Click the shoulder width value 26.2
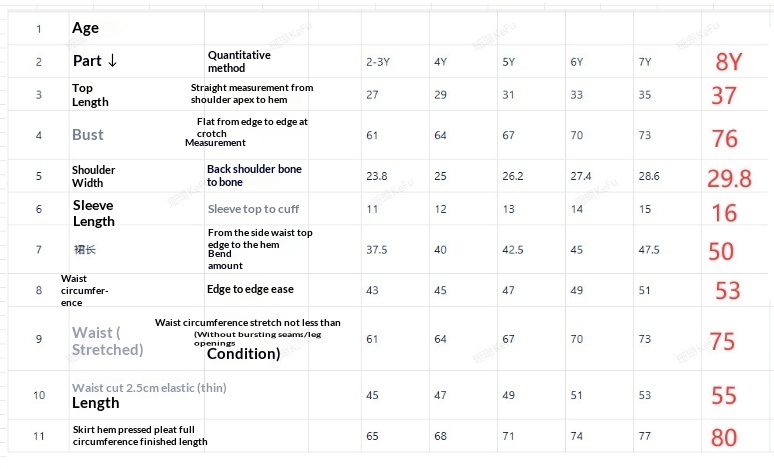 point(513,176)
